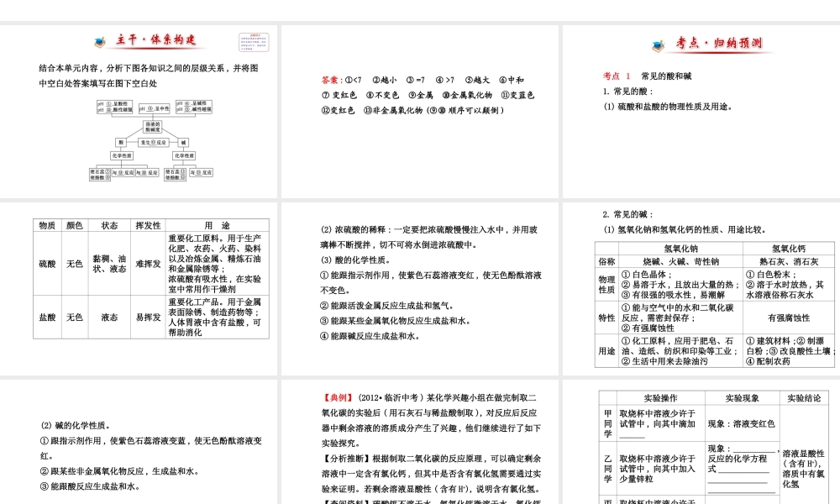Click the 溶液的酸碱度 box in the diagram
This screenshot has width=840, height=504.
[153, 127]
